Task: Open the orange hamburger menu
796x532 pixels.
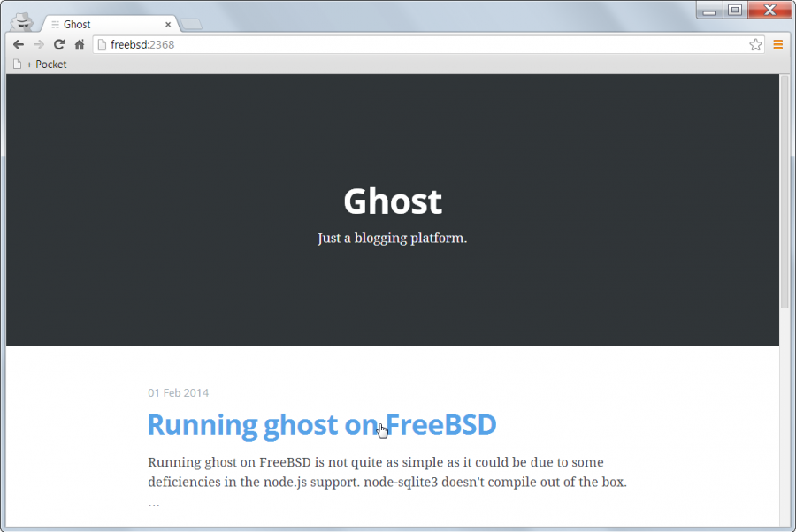Action: pos(777,44)
